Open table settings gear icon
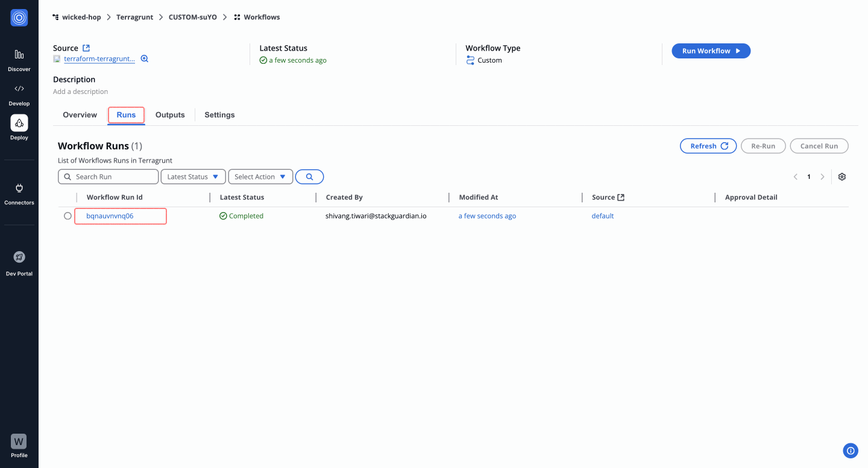The image size is (868, 468). (x=842, y=176)
